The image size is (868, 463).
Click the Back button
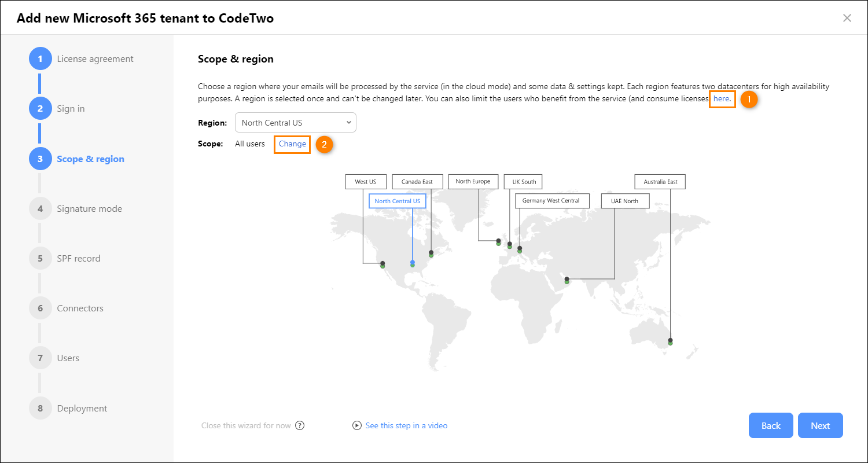click(771, 425)
